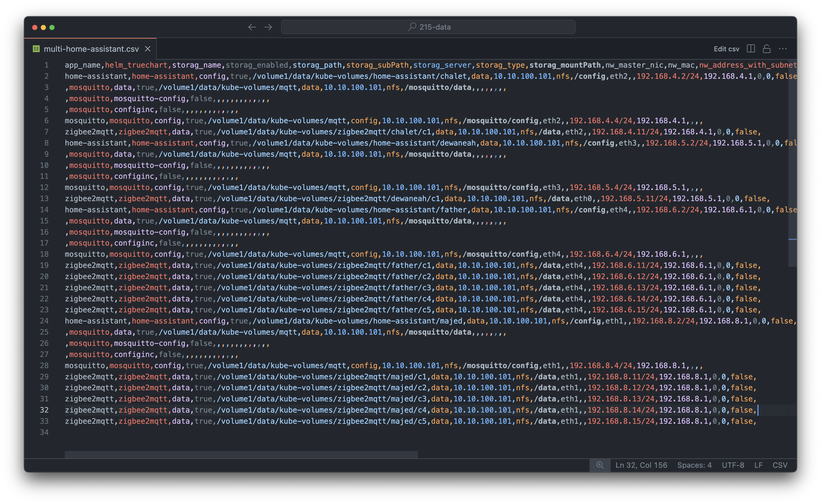This screenshot has width=821, height=504.
Task: Change language mode CSV in status bar
Action: [780, 465]
